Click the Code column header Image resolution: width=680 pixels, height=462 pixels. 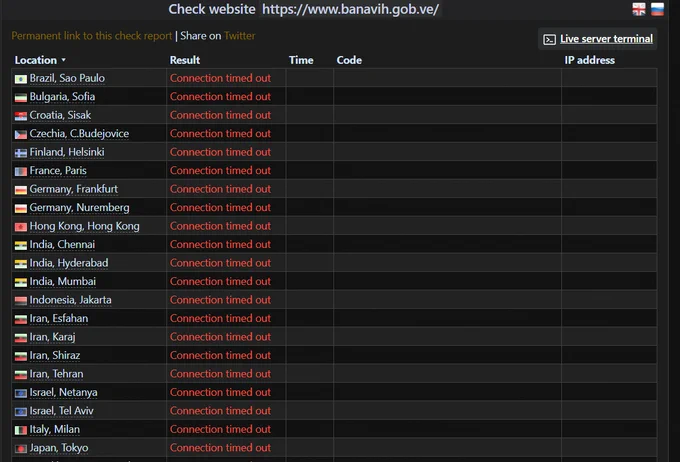(349, 60)
